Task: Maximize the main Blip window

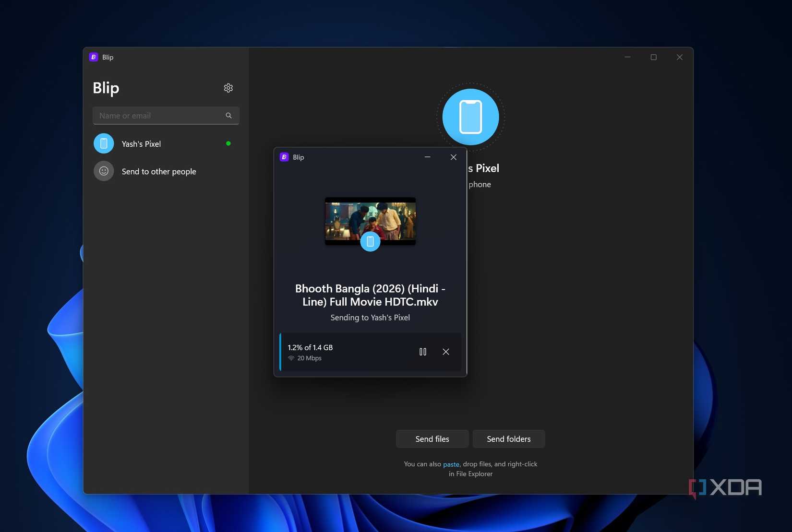Action: point(654,57)
